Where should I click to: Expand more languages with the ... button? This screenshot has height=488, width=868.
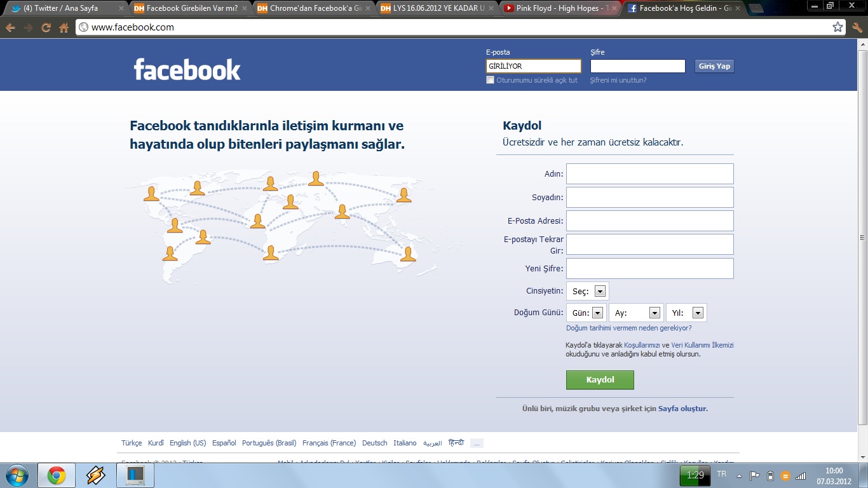(x=477, y=443)
